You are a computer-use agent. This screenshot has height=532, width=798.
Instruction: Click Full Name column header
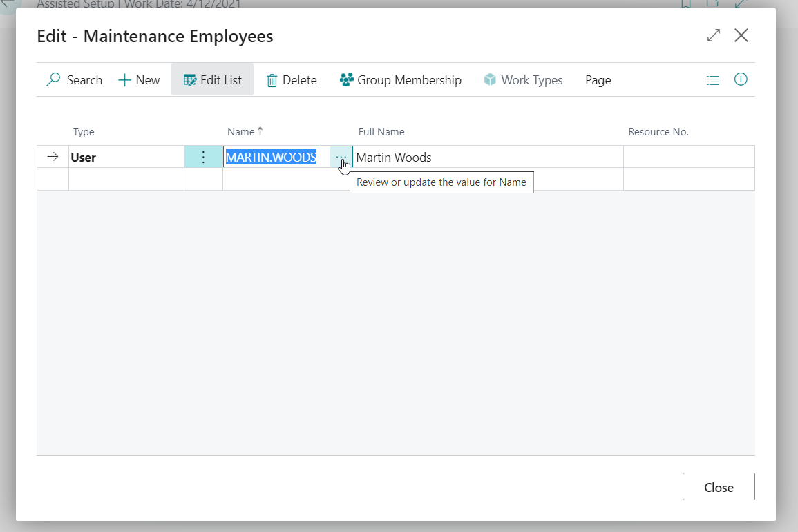click(x=381, y=132)
